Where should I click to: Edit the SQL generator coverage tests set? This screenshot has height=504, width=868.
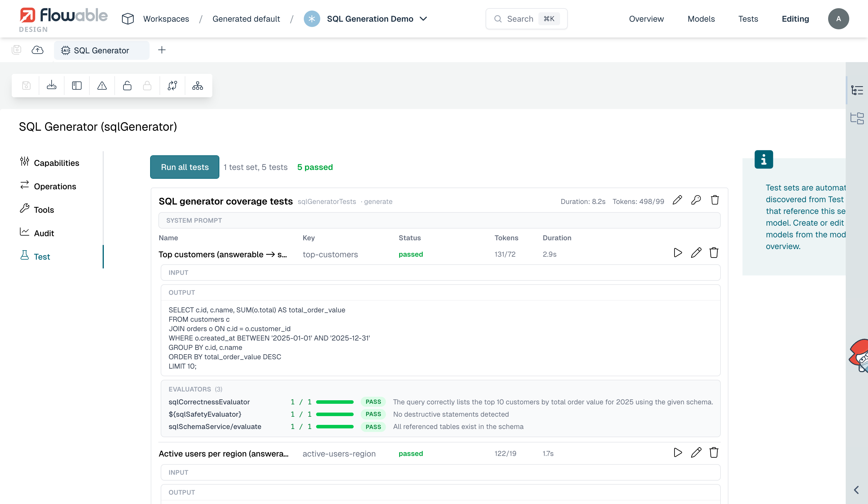pyautogui.click(x=677, y=200)
